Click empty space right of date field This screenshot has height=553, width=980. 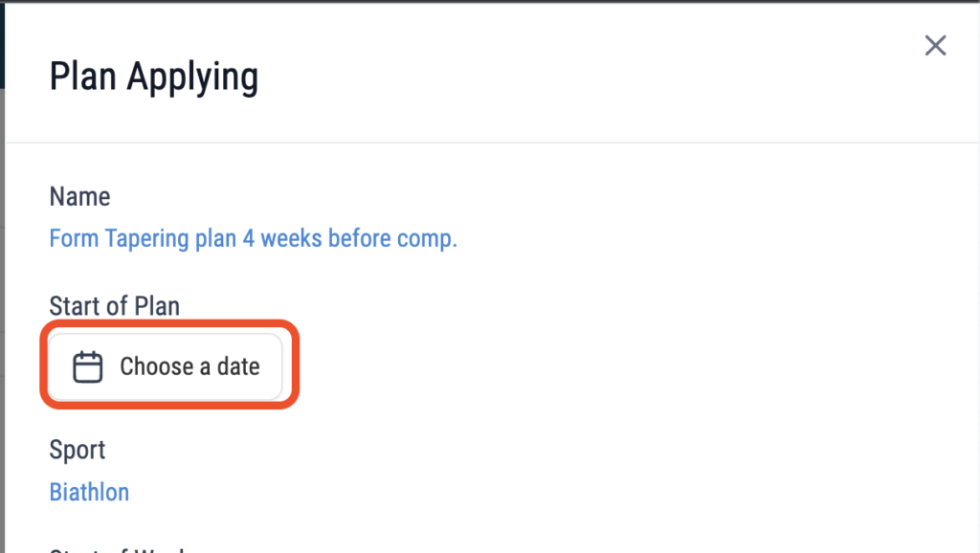(x=625, y=366)
